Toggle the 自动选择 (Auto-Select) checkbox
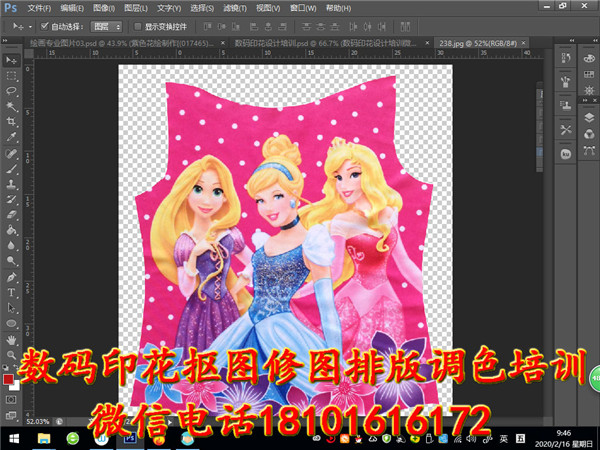The image size is (600, 450). pyautogui.click(x=45, y=26)
